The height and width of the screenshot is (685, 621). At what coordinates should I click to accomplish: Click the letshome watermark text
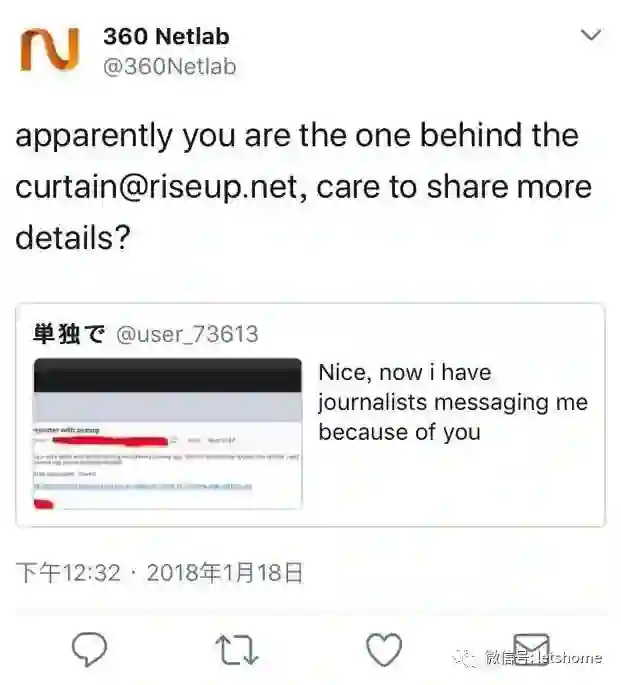coord(568,657)
